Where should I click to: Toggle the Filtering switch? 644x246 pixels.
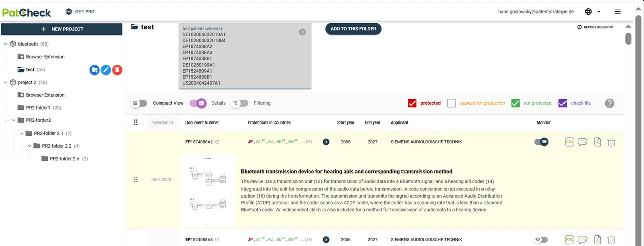pos(240,103)
